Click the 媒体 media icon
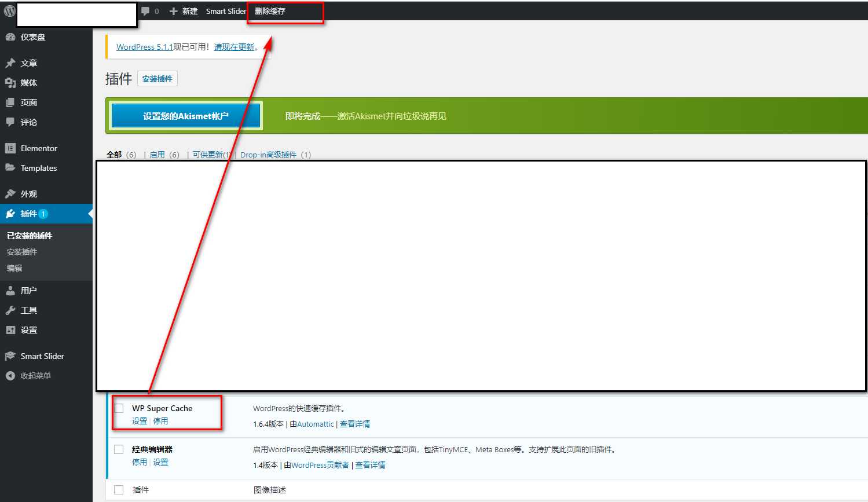This screenshot has height=502, width=868. 10,83
